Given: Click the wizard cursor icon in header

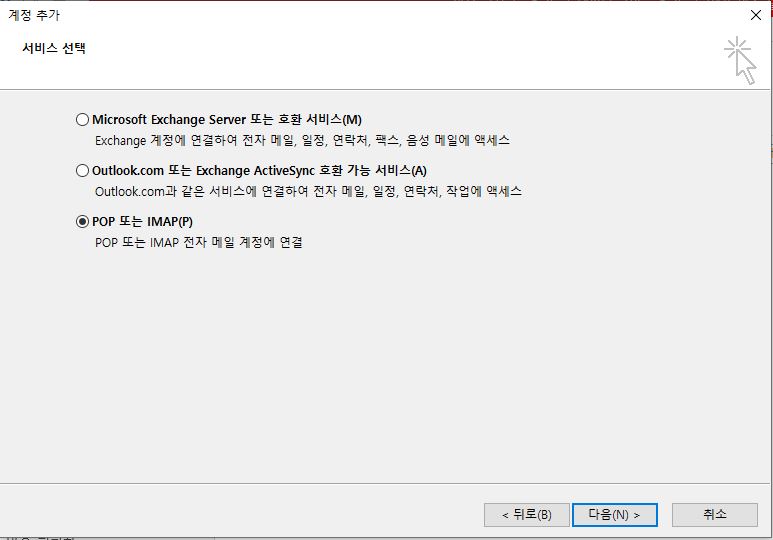Looking at the screenshot, I should tap(740, 60).
